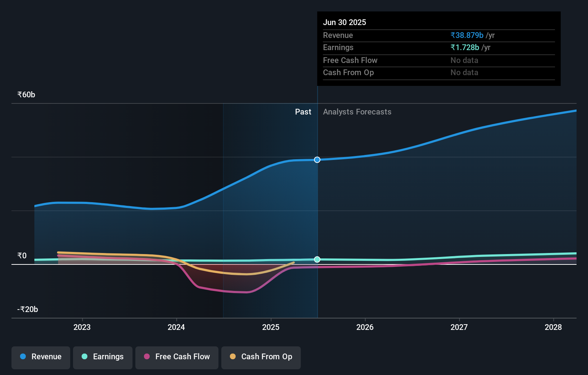
Task: Click the 2026 label on the timeline axis
Action: pos(365,327)
